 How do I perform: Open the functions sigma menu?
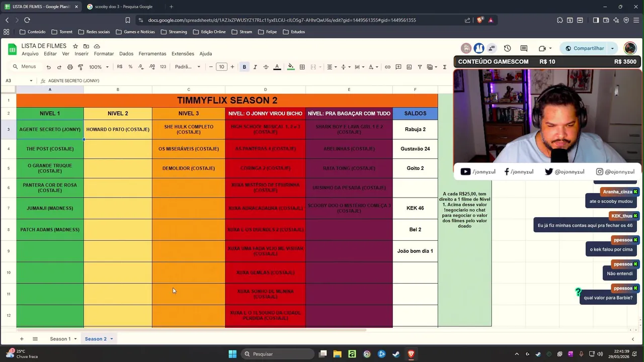click(x=445, y=67)
